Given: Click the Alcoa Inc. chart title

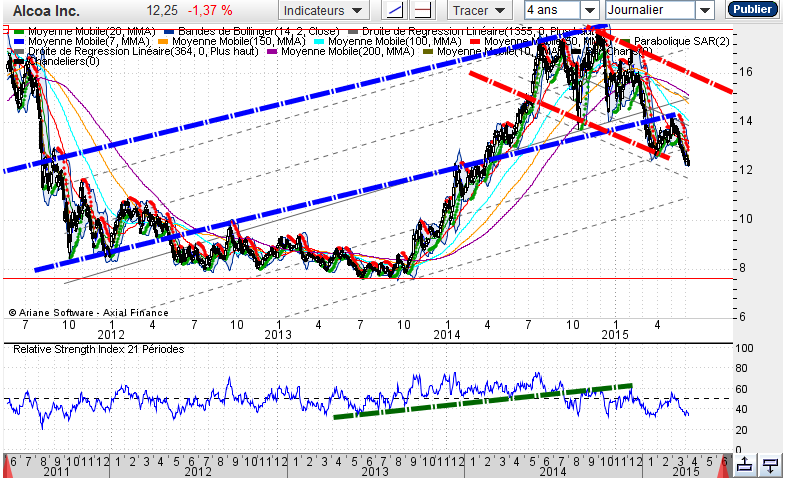Looking at the screenshot, I should click(x=46, y=11).
